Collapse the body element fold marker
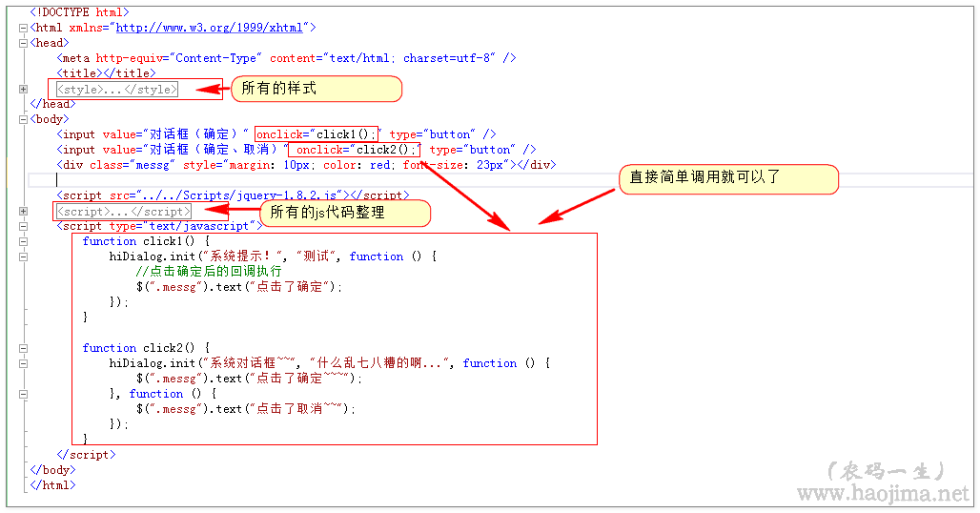This screenshot has width=980, height=513. coord(23,119)
